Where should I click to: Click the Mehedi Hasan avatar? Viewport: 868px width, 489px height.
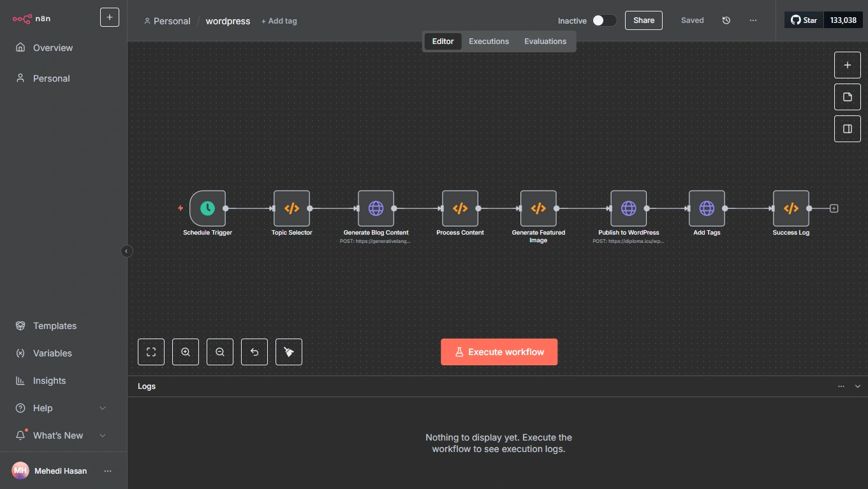[20, 471]
